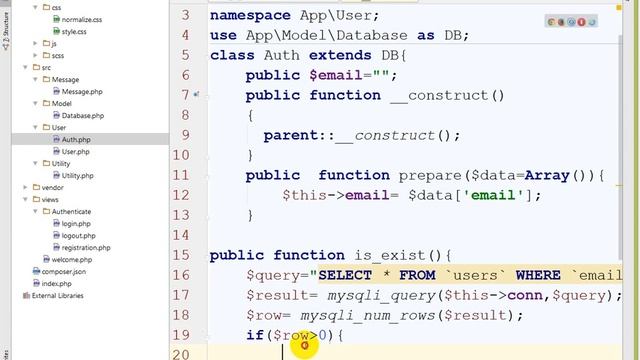Screen dimensions: 640x360
Task: Click the yellow inspection status indicator
Action: coord(619,7)
